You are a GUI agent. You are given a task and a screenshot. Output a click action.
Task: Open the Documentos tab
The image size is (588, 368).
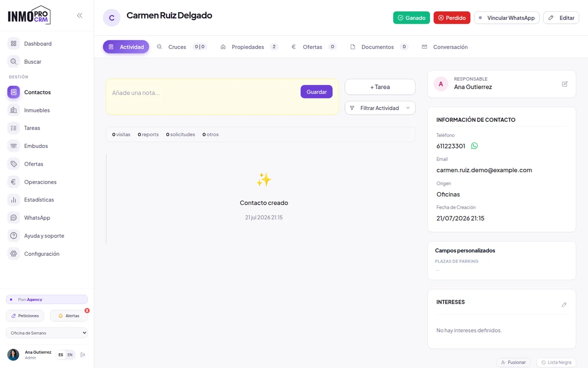pos(379,47)
